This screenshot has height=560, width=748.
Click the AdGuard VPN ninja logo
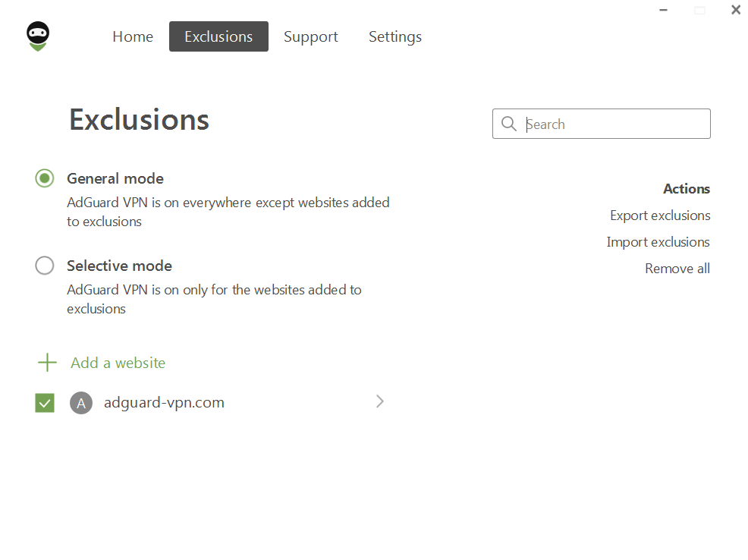coord(38,36)
